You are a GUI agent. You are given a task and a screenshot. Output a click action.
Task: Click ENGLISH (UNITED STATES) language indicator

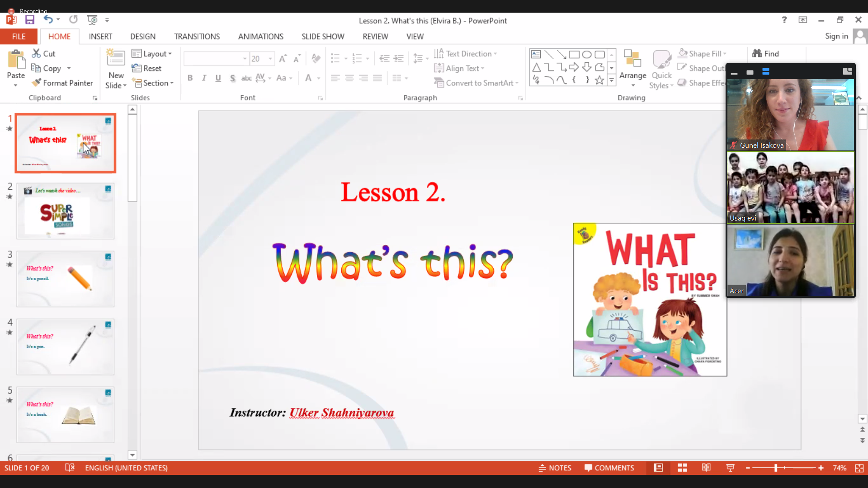coord(126,468)
